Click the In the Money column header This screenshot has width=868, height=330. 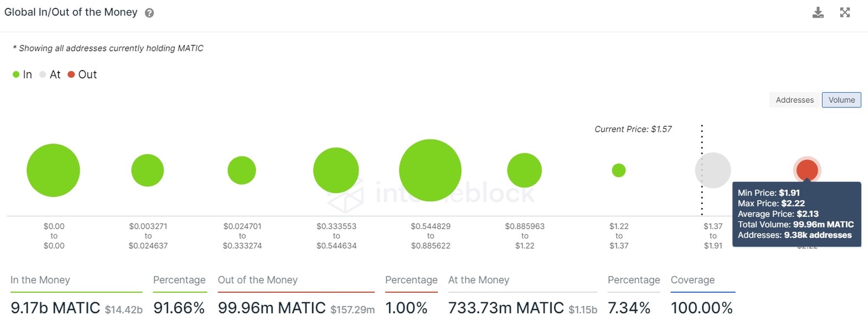click(x=40, y=280)
